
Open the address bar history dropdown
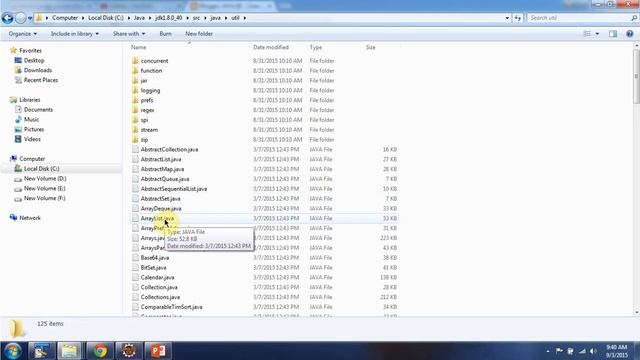click(x=507, y=18)
